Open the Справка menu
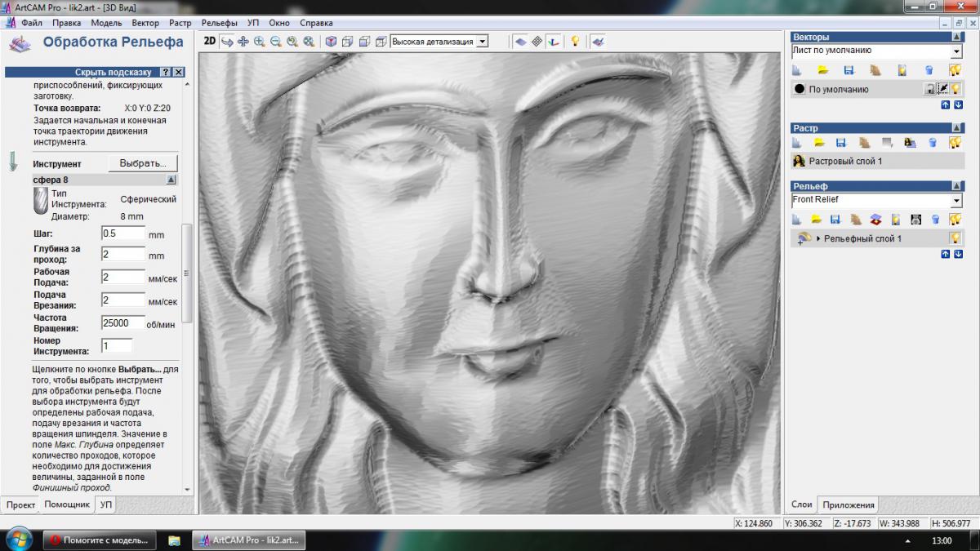980x551 pixels. pos(316,23)
